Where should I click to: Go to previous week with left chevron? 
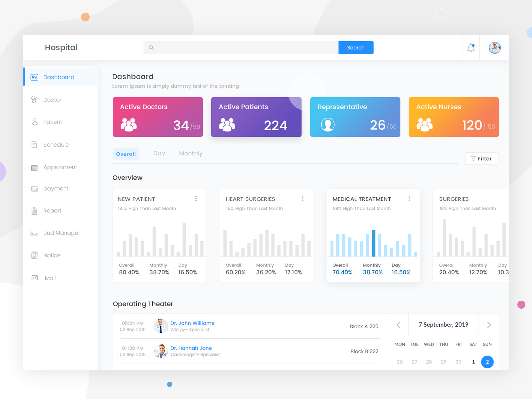(398, 325)
